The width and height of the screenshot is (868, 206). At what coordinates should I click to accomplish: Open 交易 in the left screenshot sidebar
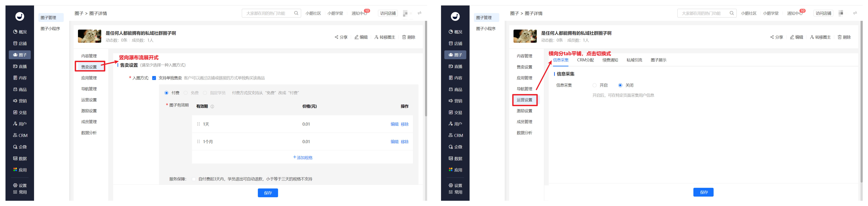point(20,113)
